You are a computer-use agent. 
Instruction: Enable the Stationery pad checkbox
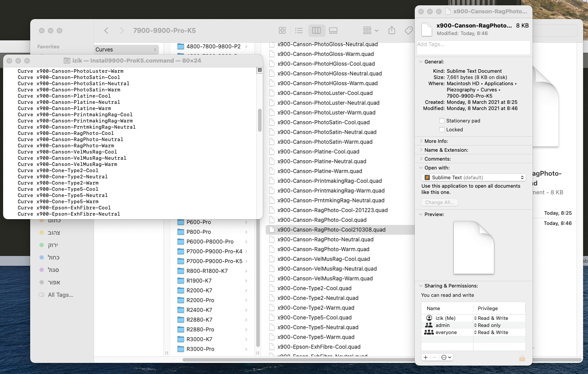(442, 121)
